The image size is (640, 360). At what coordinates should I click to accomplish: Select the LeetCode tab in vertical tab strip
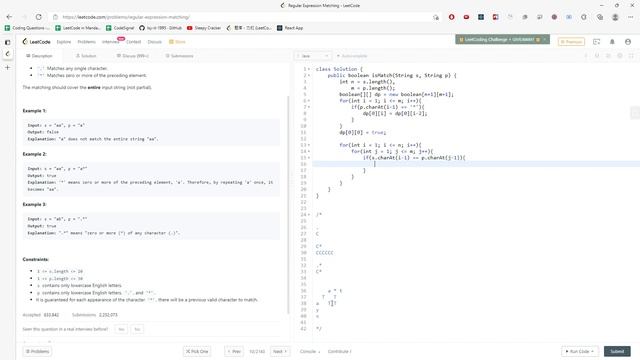7,54
